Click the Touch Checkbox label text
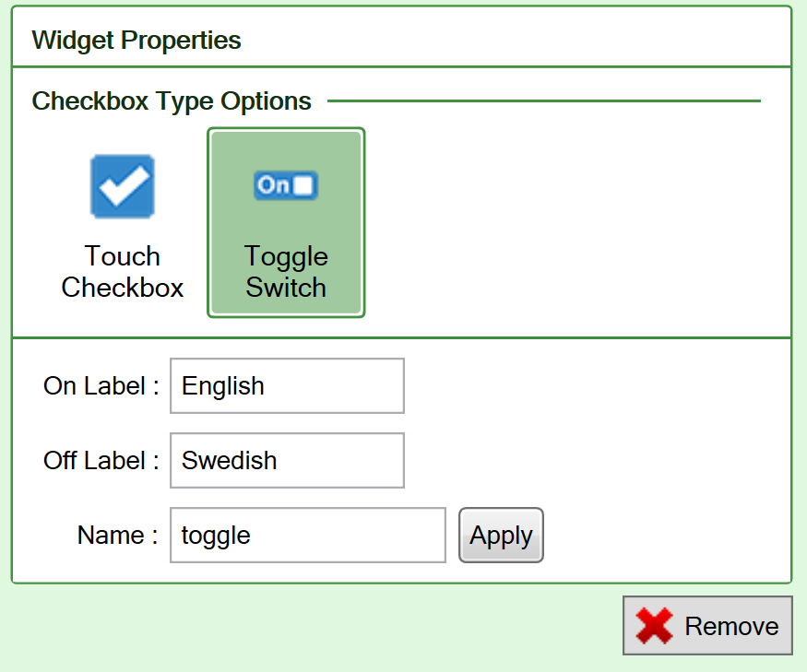Image resolution: width=807 pixels, height=672 pixels. click(x=123, y=272)
